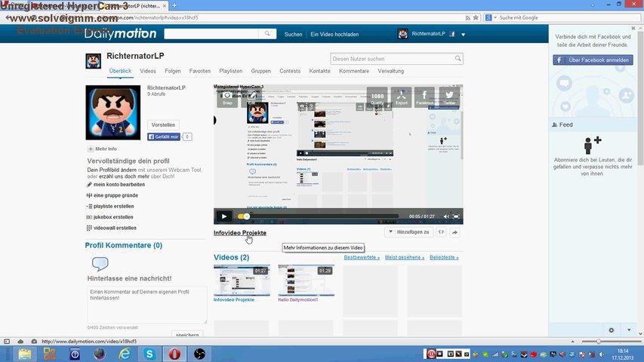The image size is (644, 362).
Task: Open account dropdown arrow next to RichternatorLP
Action: [x=463, y=35]
